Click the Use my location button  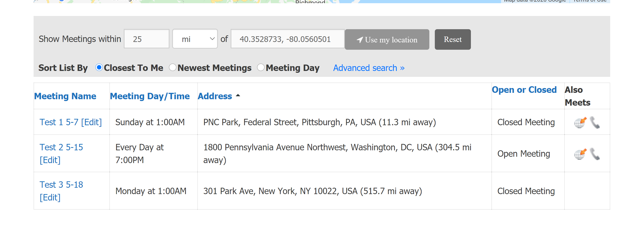(x=387, y=39)
